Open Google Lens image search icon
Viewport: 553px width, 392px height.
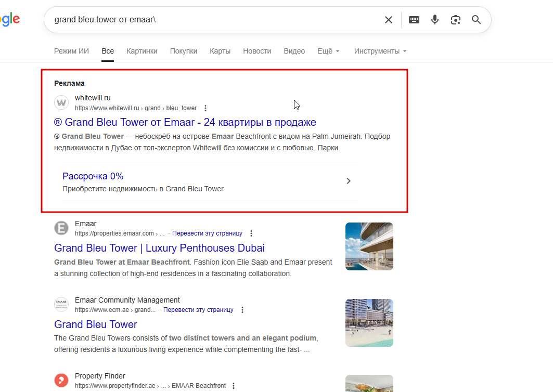point(456,20)
